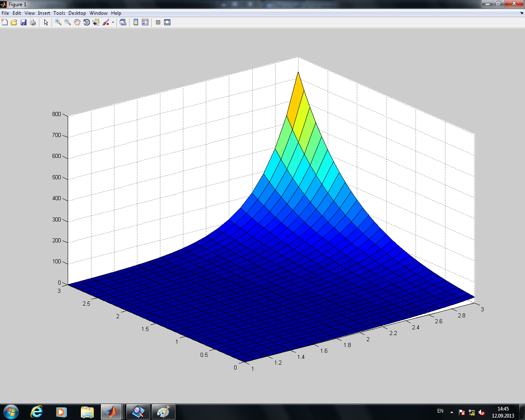The image size is (525, 420).
Task: Enable the Rotate 3D tool
Action: tap(87, 22)
